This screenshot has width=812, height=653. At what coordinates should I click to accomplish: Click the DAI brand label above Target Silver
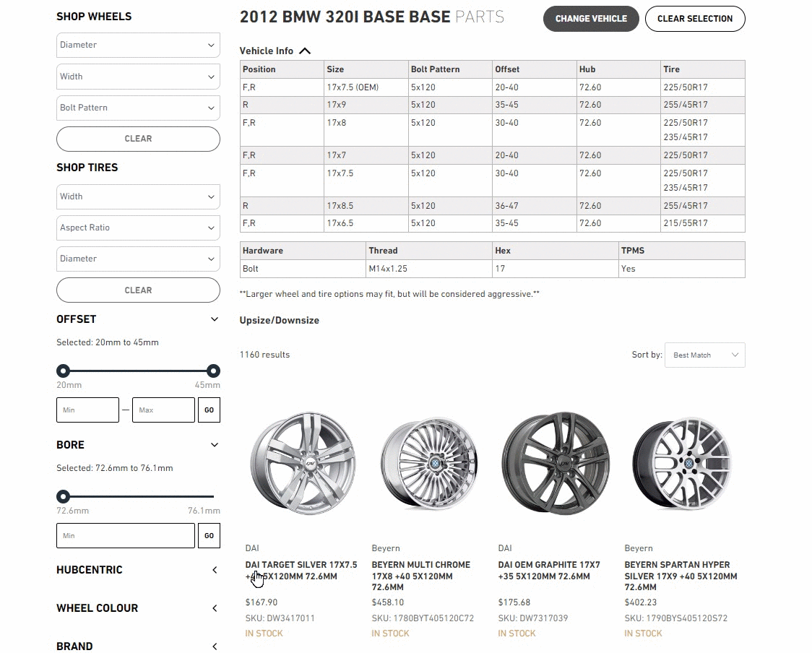click(252, 548)
